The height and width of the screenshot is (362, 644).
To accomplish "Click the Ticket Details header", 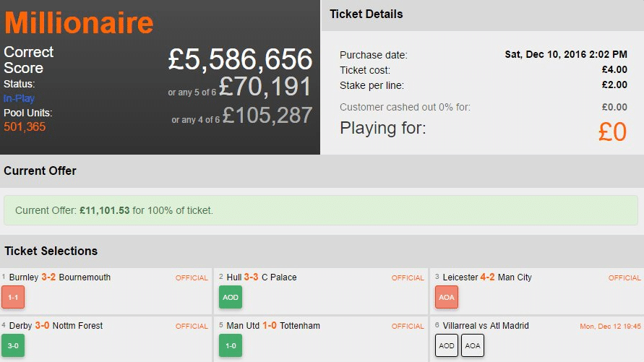I will point(366,14).
